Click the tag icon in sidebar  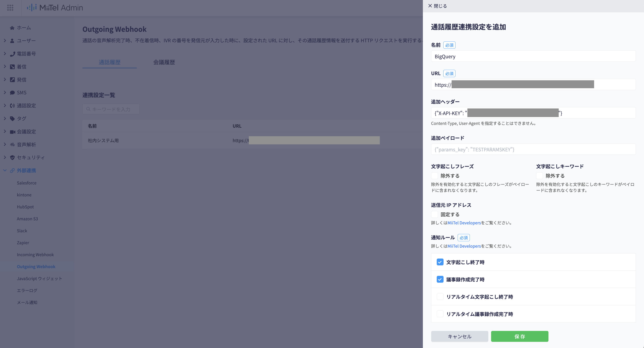(12, 119)
